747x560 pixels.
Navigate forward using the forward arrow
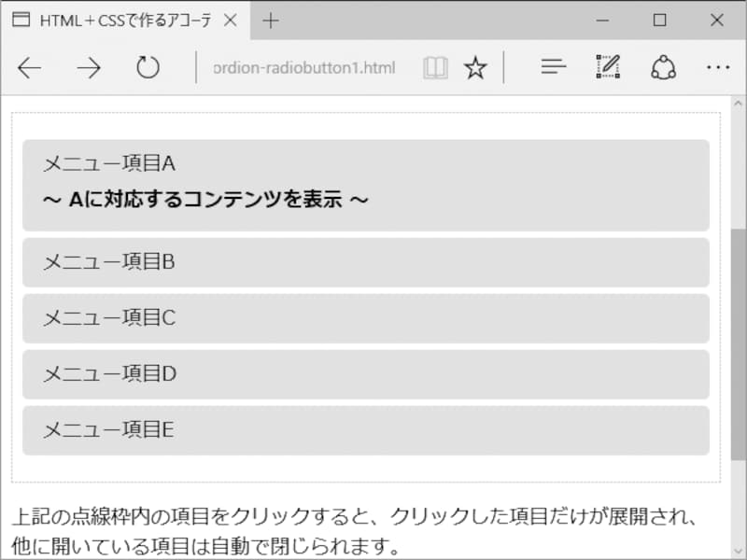click(x=89, y=66)
